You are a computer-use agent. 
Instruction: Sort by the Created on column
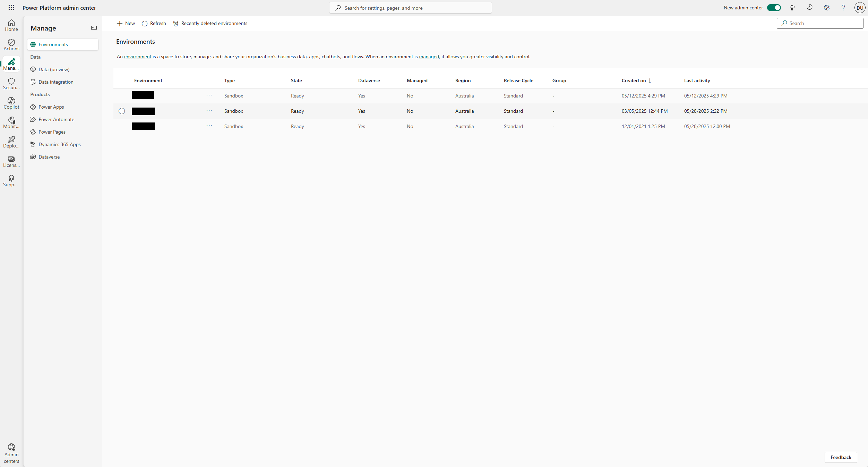pos(634,80)
